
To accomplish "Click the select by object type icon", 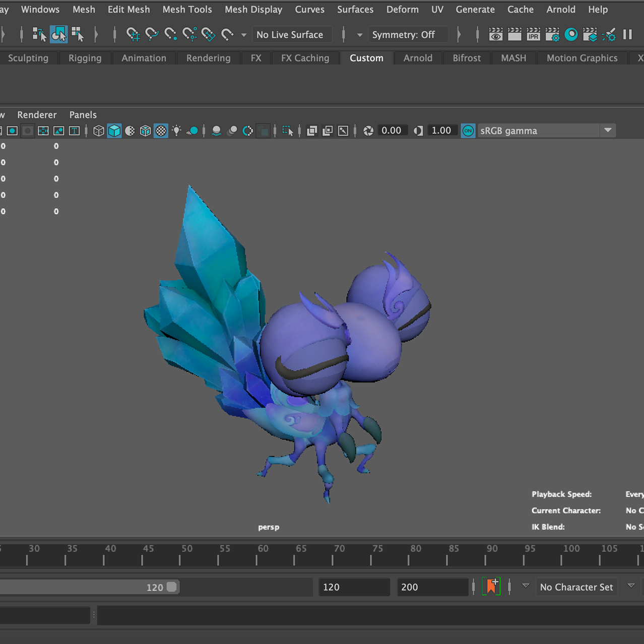I will (x=58, y=34).
